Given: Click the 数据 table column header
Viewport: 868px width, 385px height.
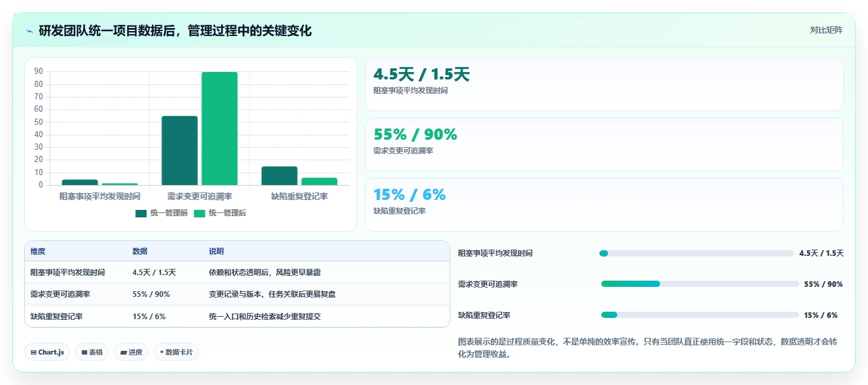Looking at the screenshot, I should [140, 251].
